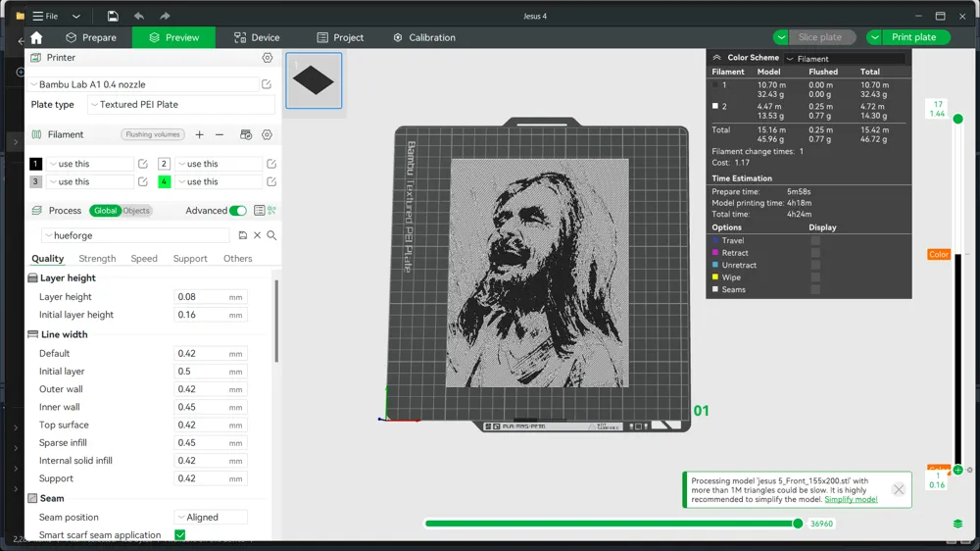Search process settings

271,235
